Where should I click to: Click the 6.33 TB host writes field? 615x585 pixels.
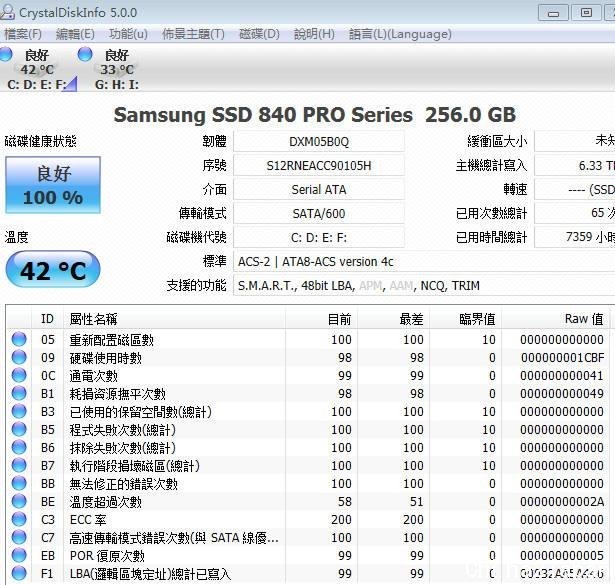pyautogui.click(x=575, y=165)
